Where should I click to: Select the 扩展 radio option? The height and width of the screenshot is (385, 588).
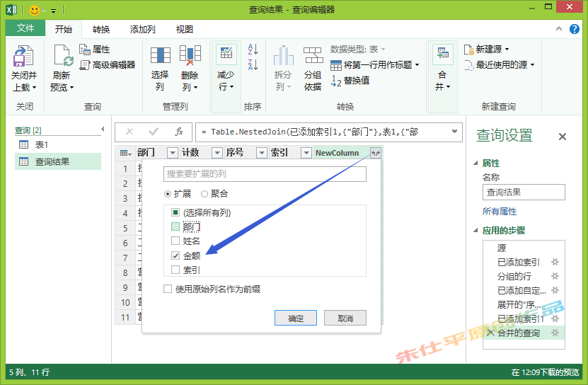(168, 194)
